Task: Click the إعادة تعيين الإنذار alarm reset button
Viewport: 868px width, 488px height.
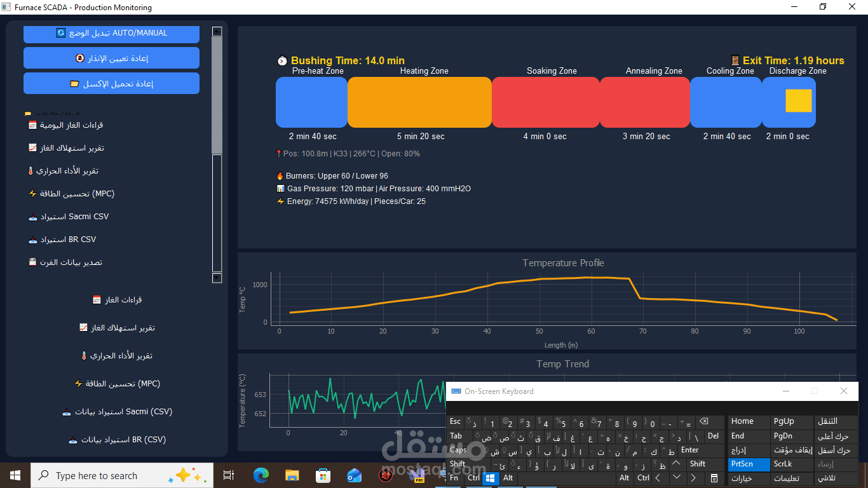Action: 111,58
